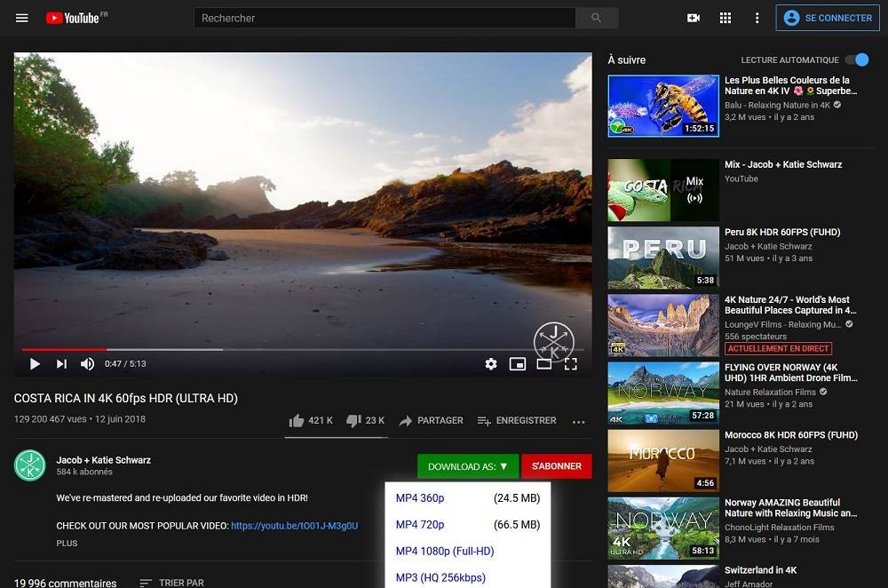Open the video's more actions menu
Screen dimensions: 888x588
point(579,420)
